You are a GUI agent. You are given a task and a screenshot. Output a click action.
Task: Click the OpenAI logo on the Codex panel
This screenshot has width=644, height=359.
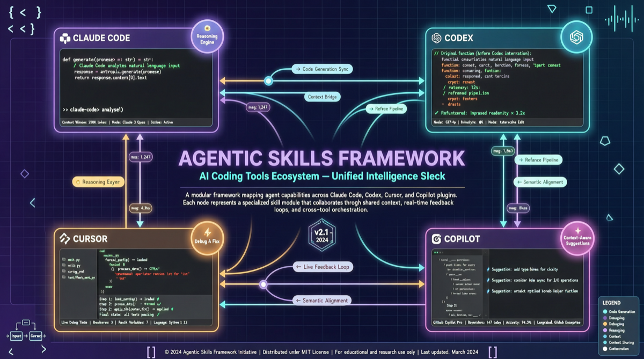(x=436, y=38)
